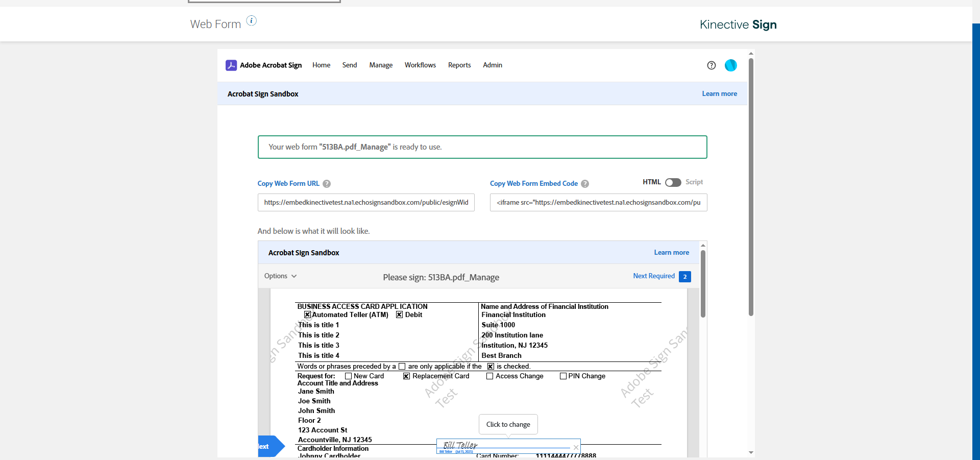
Task: Click the "Name and Address of Financial Institution" label
Action: tap(545, 307)
